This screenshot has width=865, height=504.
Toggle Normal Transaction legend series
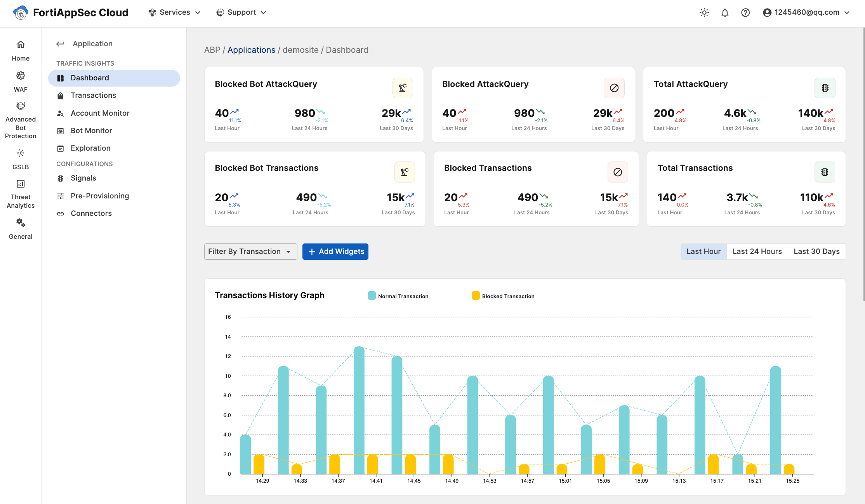tap(398, 296)
